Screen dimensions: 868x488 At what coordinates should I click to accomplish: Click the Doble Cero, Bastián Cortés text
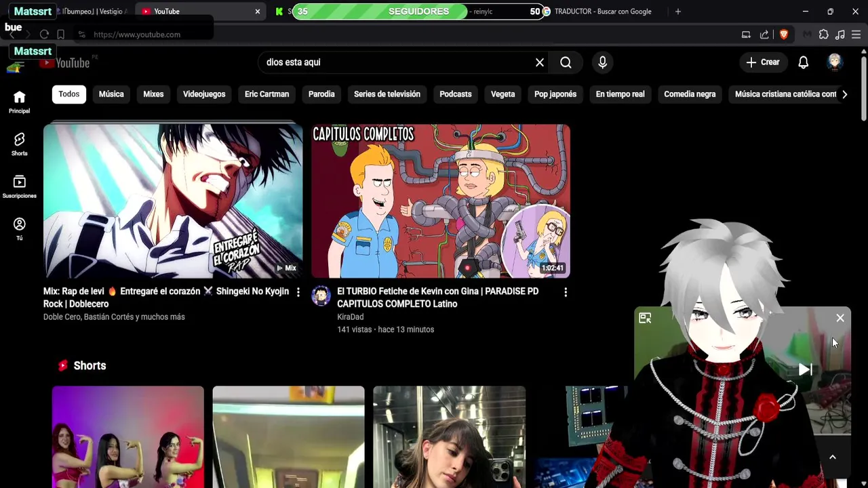(114, 317)
